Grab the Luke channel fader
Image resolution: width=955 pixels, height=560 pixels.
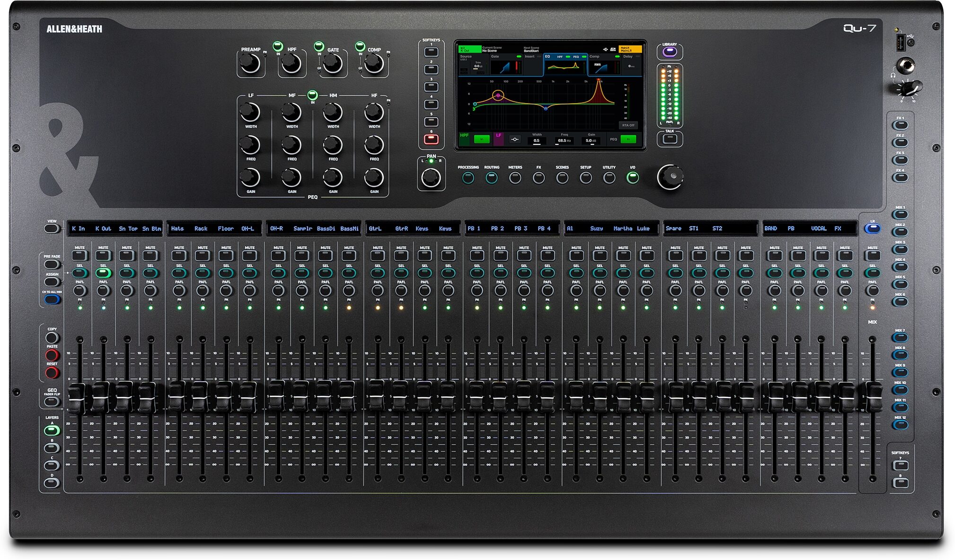[647, 398]
